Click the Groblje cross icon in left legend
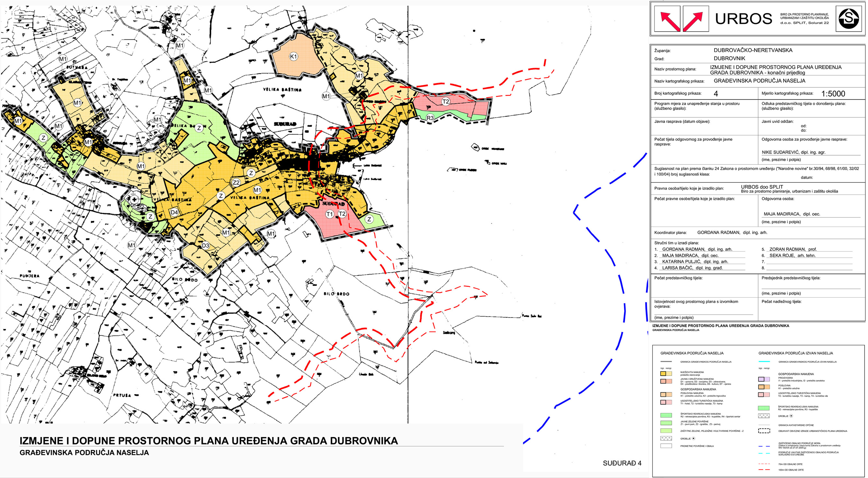Image resolution: width=868 pixels, height=478 pixels. pos(694,439)
